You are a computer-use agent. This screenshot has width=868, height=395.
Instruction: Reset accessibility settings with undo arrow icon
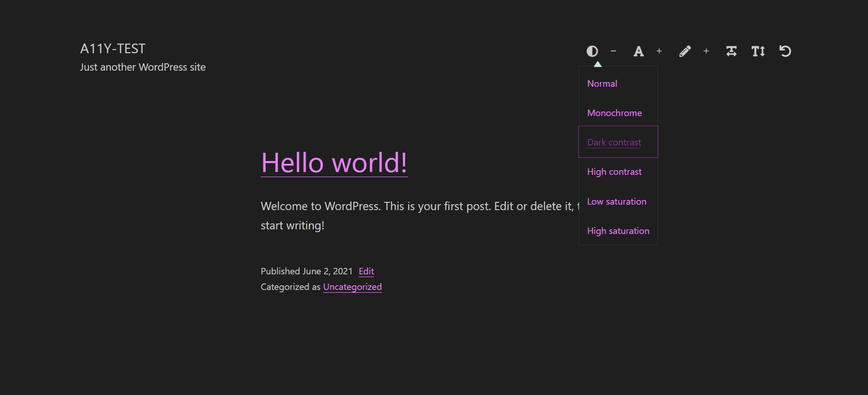coord(785,51)
